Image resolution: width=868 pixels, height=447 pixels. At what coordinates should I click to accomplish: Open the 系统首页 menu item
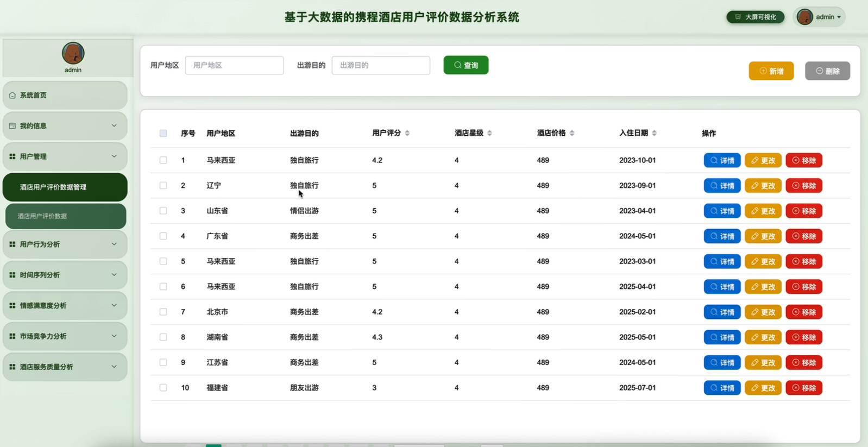coord(65,95)
